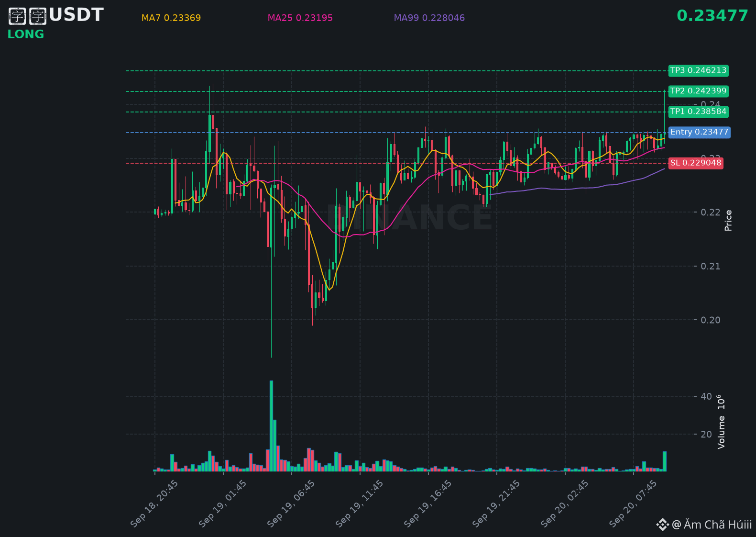Click the Volume axis label
756x537 pixels.
721,422
